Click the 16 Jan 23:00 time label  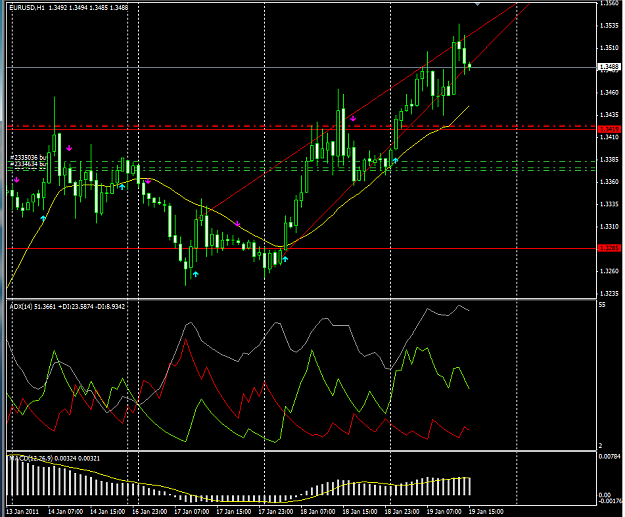[x=149, y=511]
